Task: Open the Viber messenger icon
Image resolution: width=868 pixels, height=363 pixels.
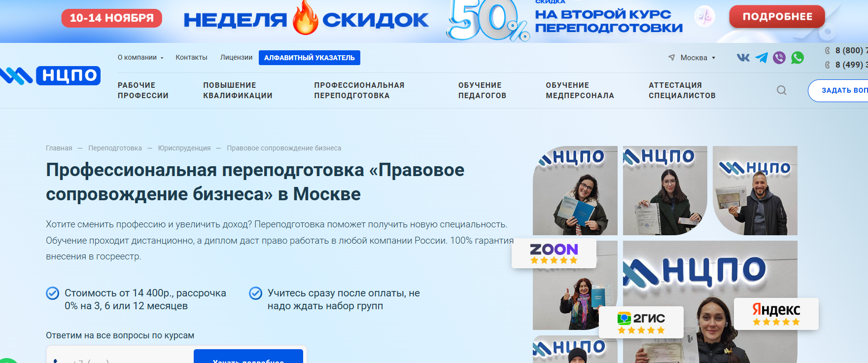Action: point(779,58)
